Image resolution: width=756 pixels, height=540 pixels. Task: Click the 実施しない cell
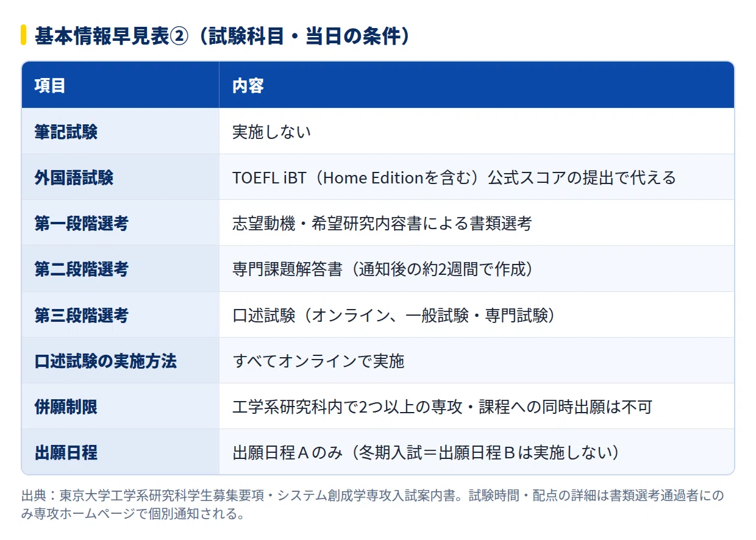477,132
